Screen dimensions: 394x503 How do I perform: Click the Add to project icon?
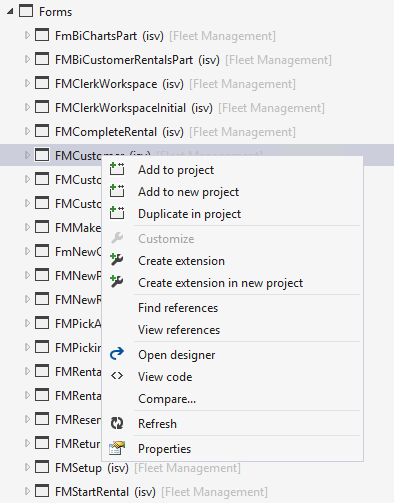coord(117,169)
